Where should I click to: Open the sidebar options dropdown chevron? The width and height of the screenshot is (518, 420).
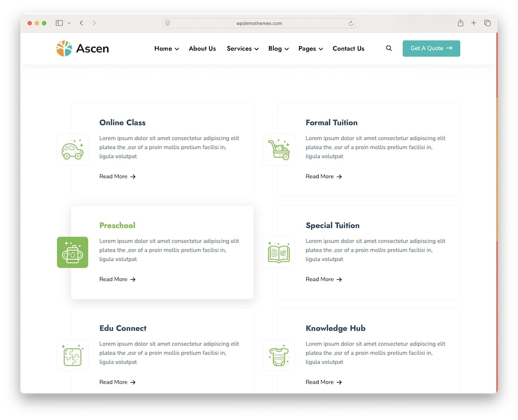click(69, 23)
